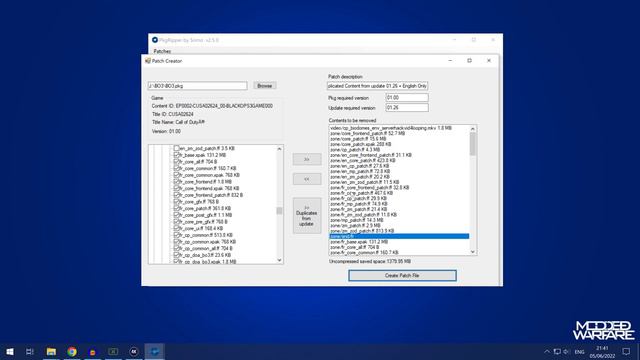Select fr_core_patch.ff in file tree
Viewport: 640px width, 360px height.
tap(205, 208)
